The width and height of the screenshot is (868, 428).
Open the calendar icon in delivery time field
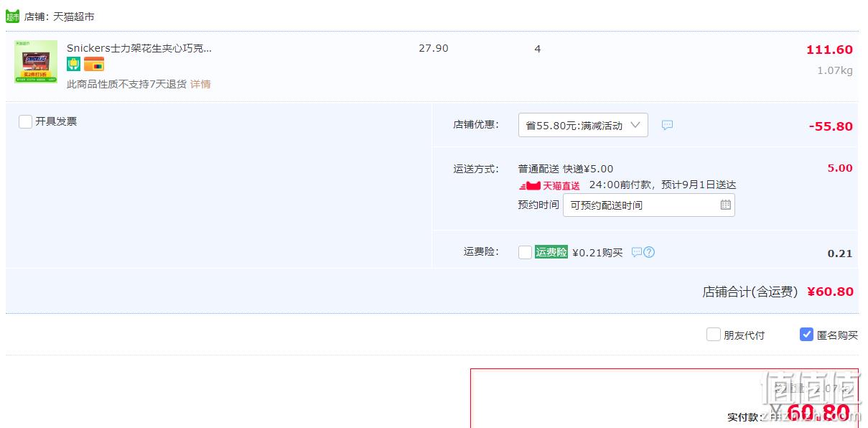[x=725, y=205]
